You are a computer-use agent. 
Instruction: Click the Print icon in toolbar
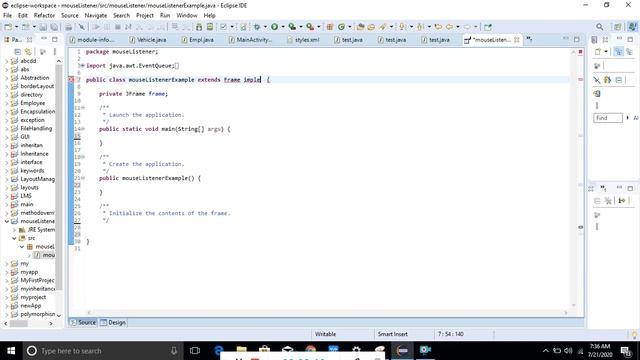(x=69, y=27)
